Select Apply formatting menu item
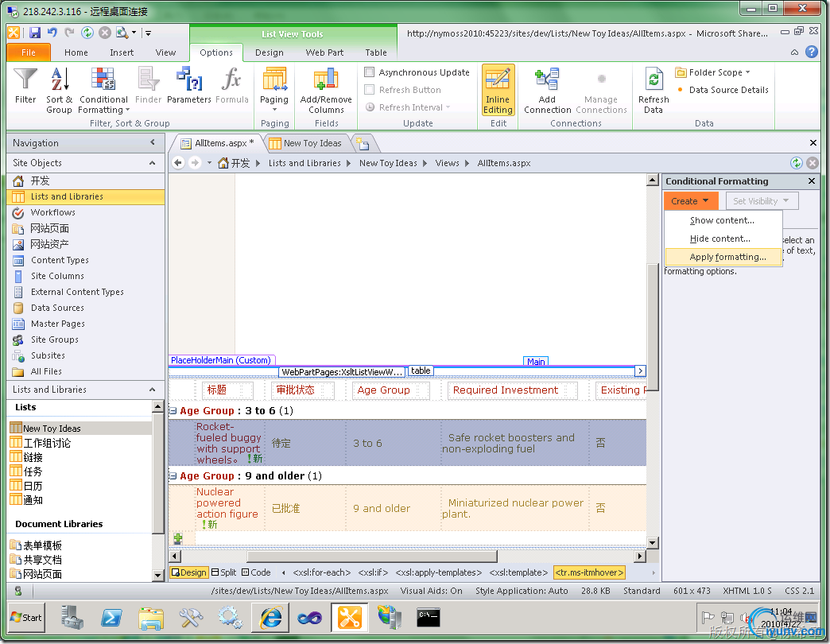This screenshot has width=830, height=644. [727, 257]
